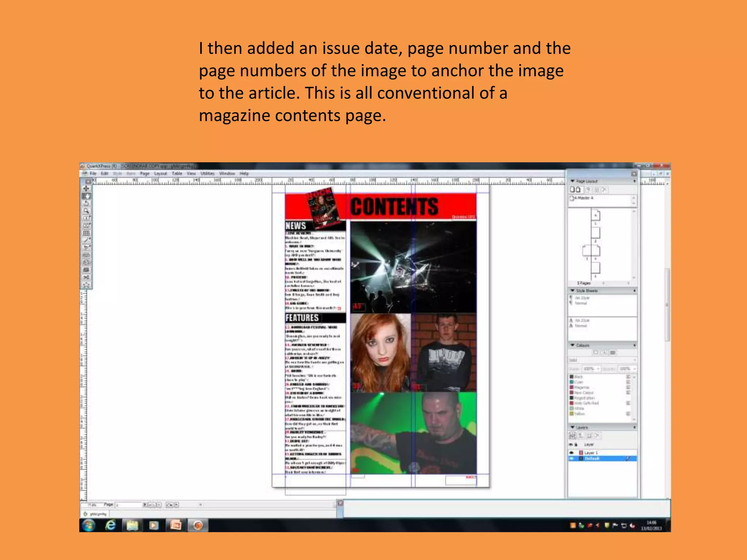Select the Text Box tool
The image size is (747, 560).
(86, 218)
